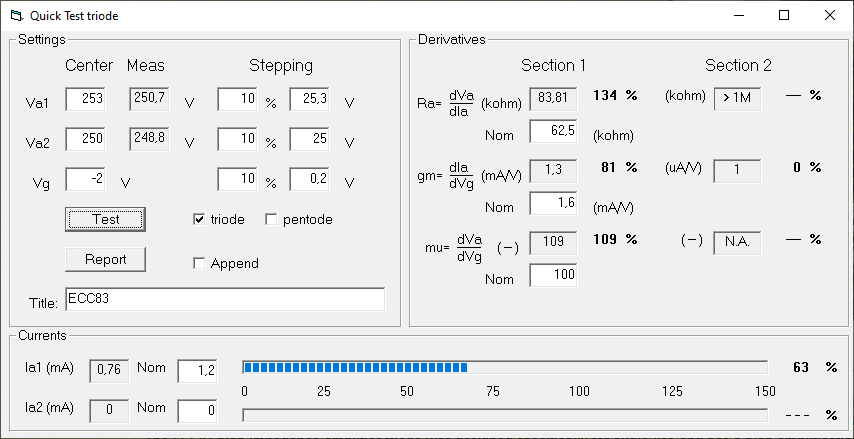Click the Ia1 measured value 0,76

(109, 370)
